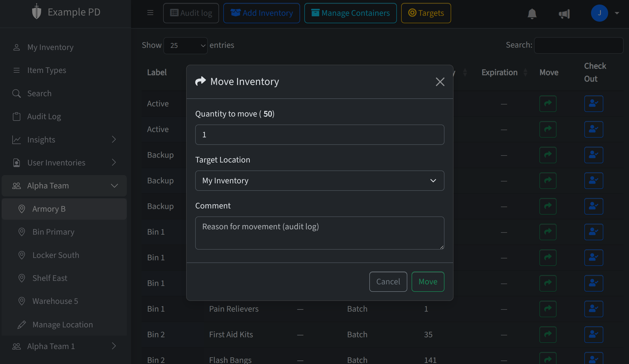The image size is (629, 364).
Task: Open the Add Inventory toolbar icon
Action: 236,13
